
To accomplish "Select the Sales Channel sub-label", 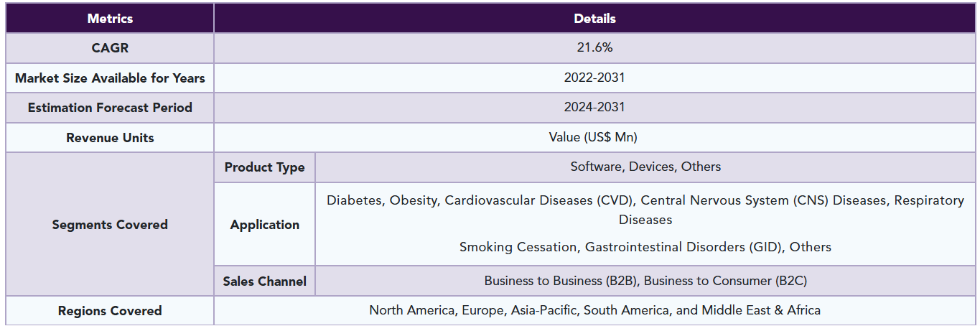I will [x=264, y=281].
